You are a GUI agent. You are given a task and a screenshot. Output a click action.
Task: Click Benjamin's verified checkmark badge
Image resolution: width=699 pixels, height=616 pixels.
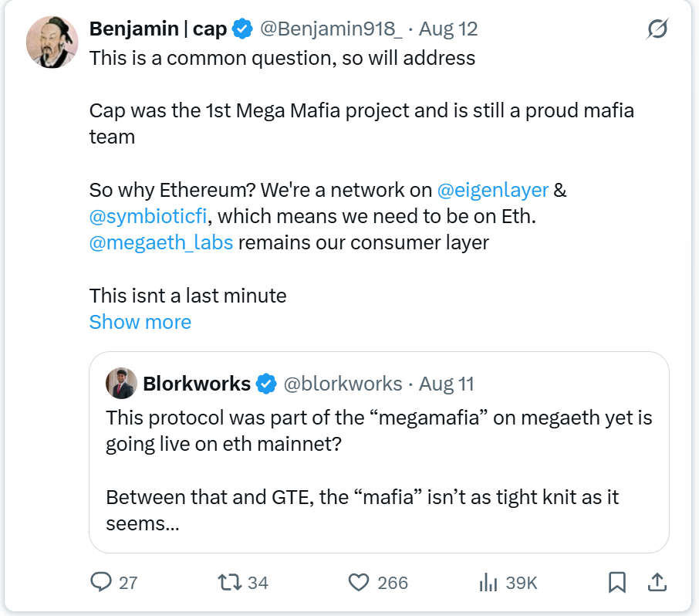coord(241,28)
